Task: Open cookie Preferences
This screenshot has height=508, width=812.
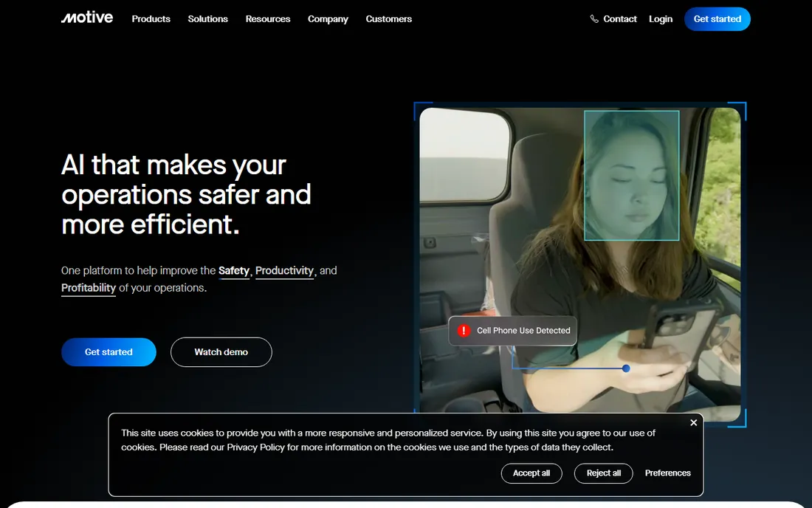Action: (x=667, y=473)
